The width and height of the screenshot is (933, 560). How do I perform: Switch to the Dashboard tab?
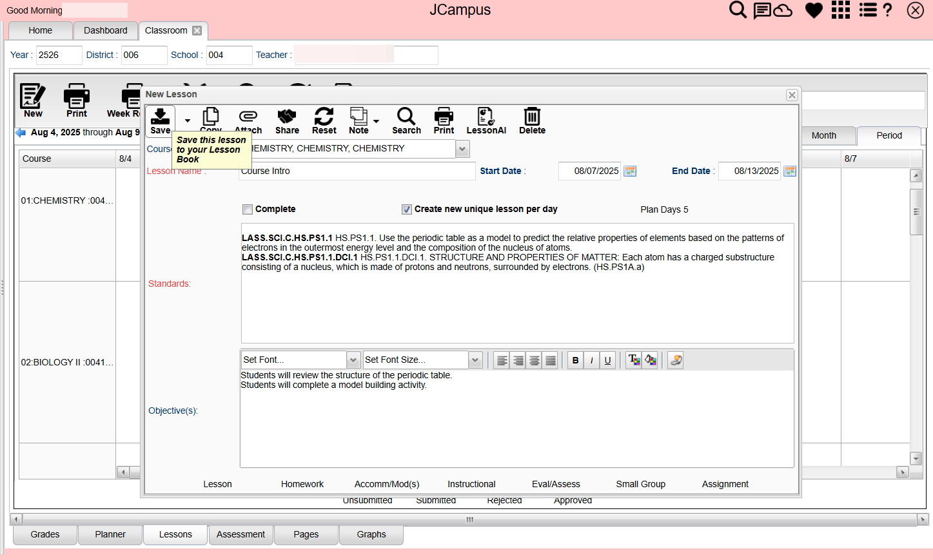(x=106, y=30)
